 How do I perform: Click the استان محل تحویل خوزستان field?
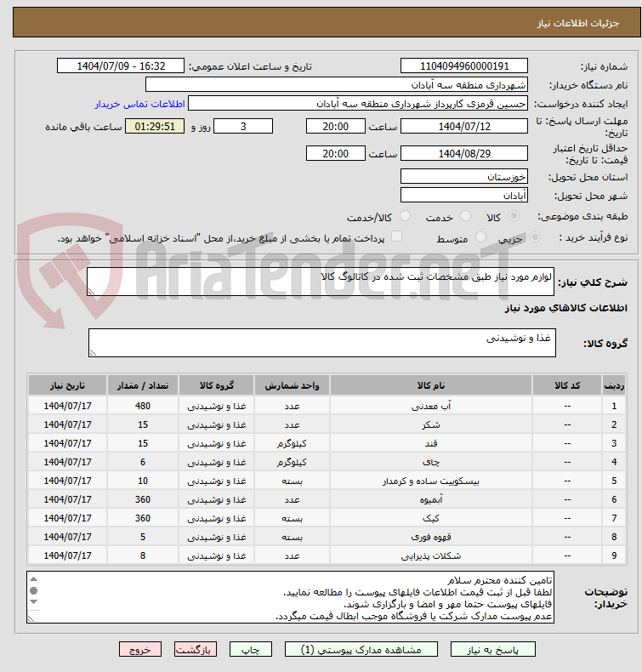[x=463, y=177]
